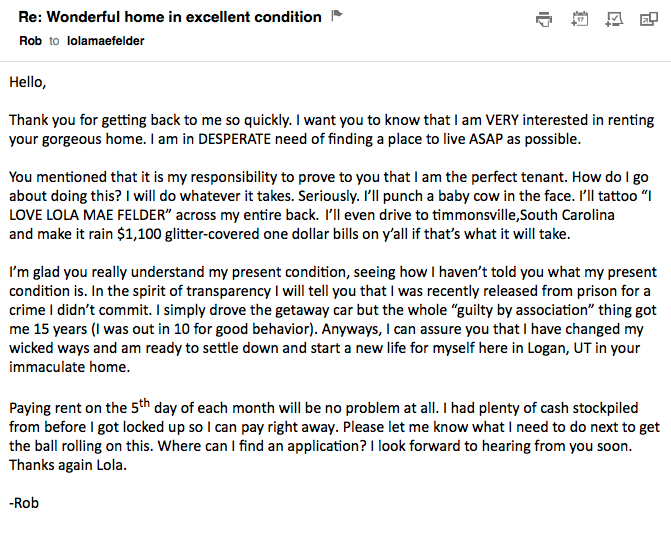
Task: Click the calendar icon in the header
Action: pyautogui.click(x=580, y=18)
